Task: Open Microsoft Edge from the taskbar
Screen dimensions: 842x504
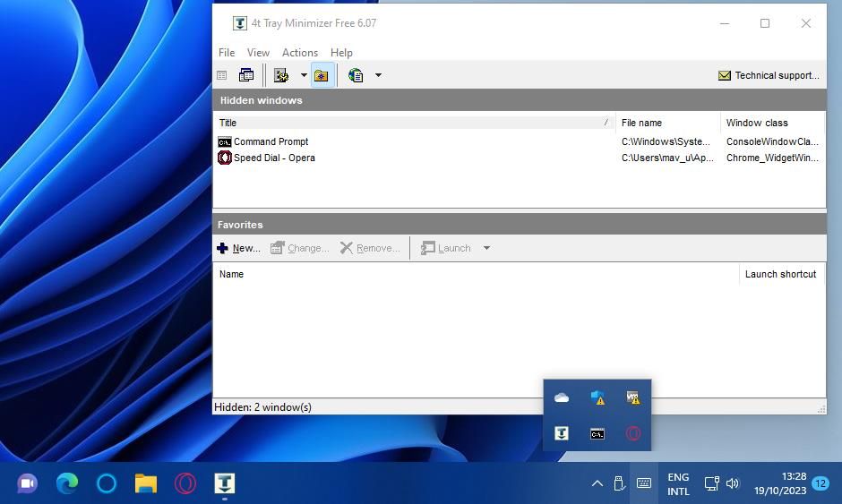Action: [67, 483]
